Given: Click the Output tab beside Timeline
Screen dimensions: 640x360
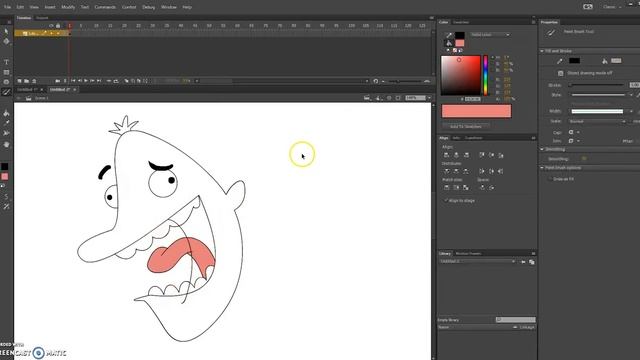Looking at the screenshot, I should (x=42, y=18).
